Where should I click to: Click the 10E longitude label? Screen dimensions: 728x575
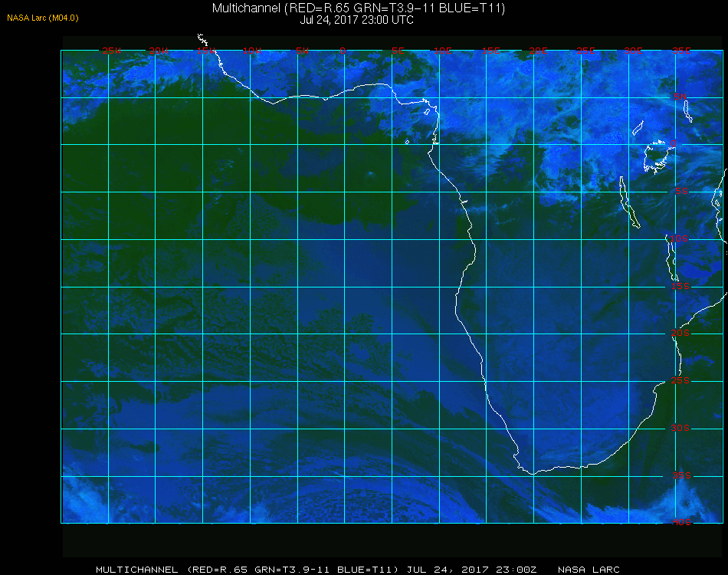[442, 51]
